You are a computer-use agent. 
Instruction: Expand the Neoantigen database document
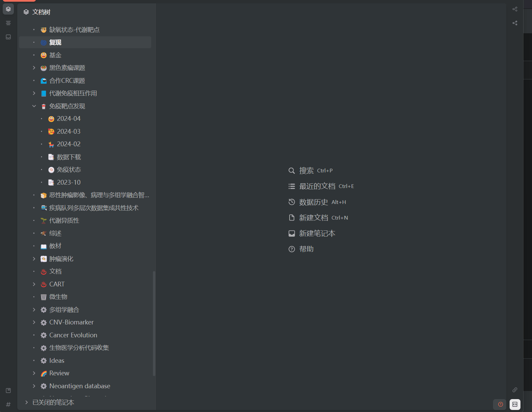pos(34,386)
